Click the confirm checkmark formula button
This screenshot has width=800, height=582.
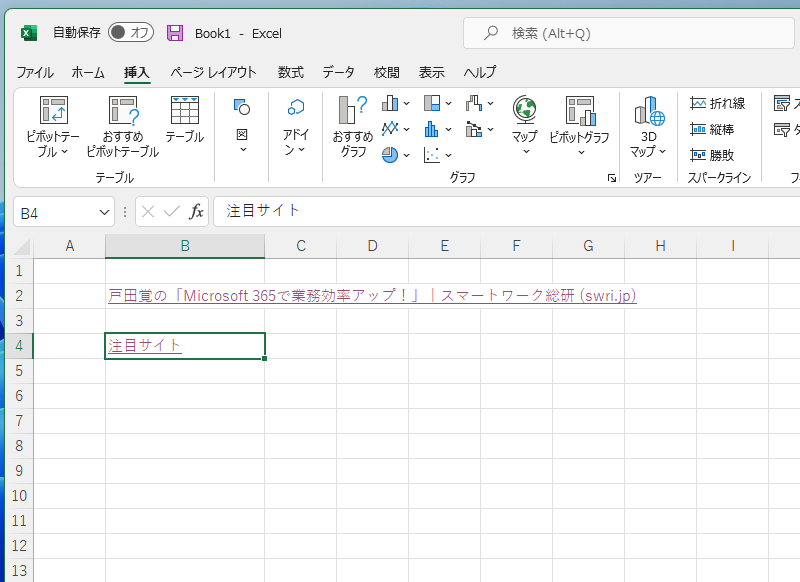click(x=171, y=212)
